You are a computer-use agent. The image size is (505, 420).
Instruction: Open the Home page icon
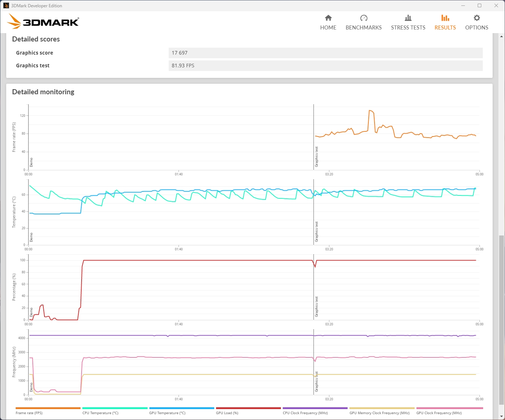click(328, 18)
